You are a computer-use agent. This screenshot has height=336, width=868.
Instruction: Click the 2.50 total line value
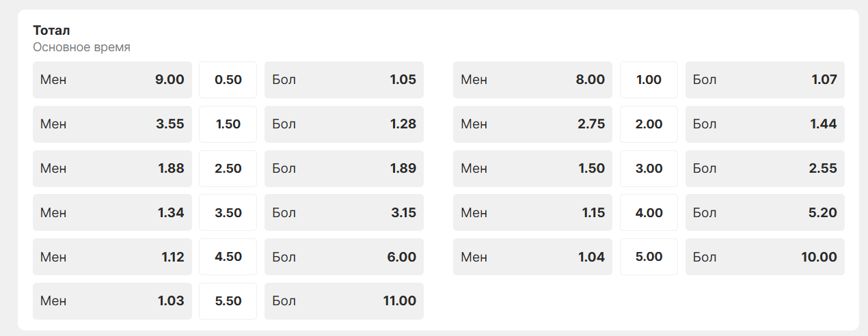228,169
